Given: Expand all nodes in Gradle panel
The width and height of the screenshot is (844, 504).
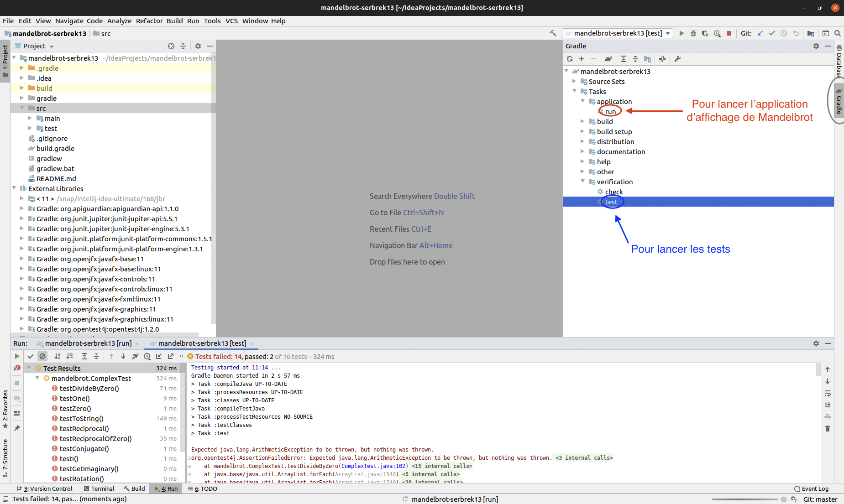Looking at the screenshot, I should 624,59.
